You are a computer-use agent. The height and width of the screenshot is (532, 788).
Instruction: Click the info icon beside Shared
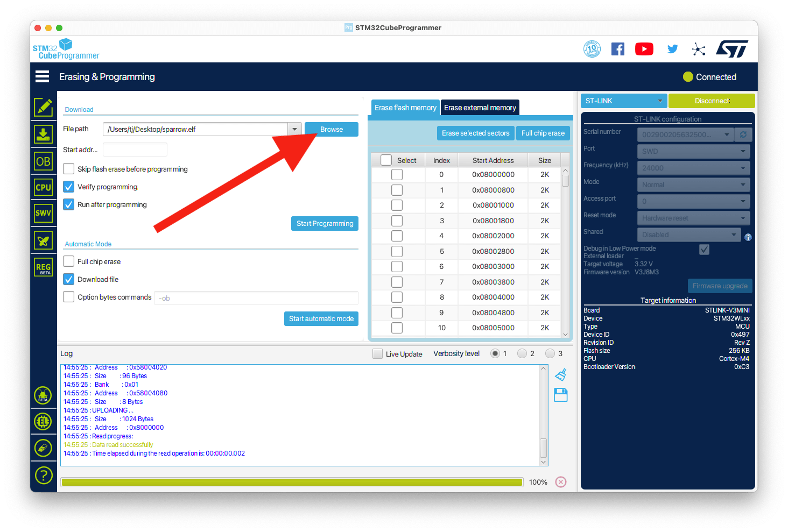748,237
